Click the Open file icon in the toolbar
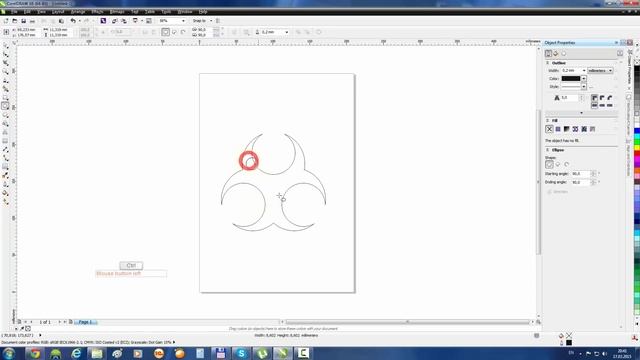This screenshot has height=360, width=640. tap(15, 21)
